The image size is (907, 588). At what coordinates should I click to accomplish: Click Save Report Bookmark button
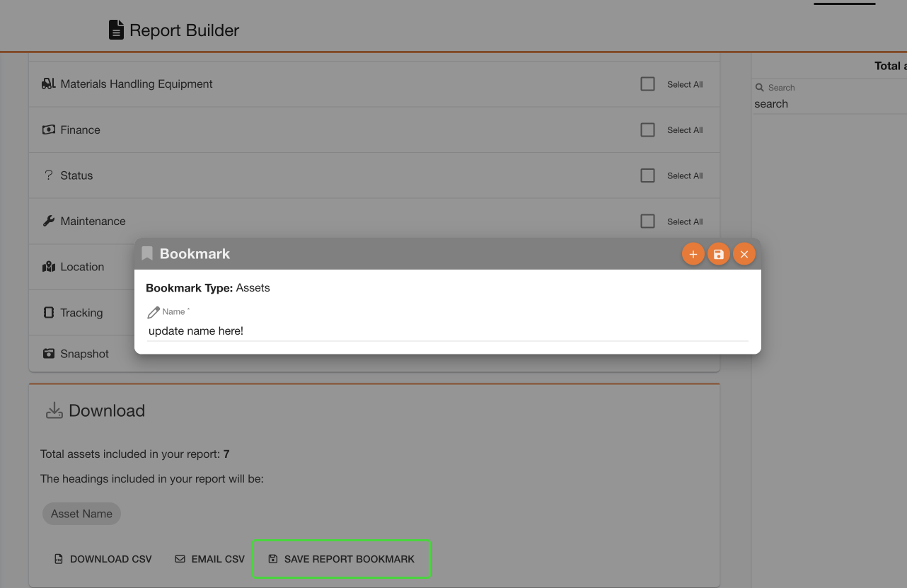point(342,559)
